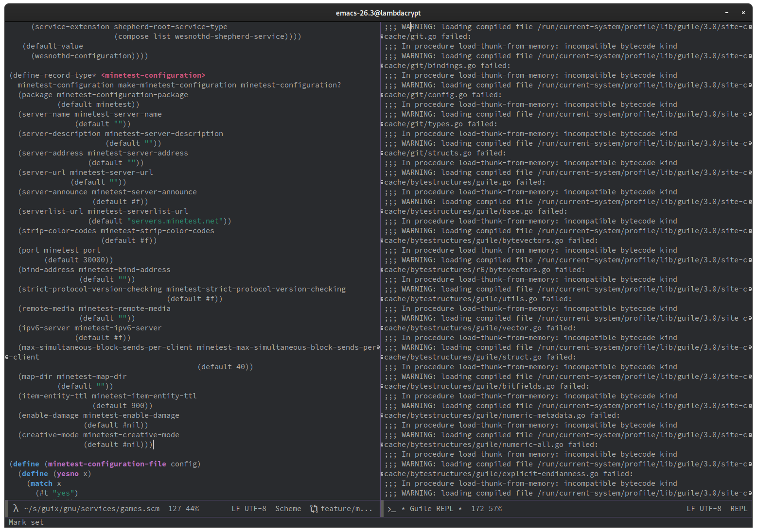This screenshot has width=757, height=532.
Task: Click the line-wrap arrow after site-c on first REPL line
Action: point(749,27)
